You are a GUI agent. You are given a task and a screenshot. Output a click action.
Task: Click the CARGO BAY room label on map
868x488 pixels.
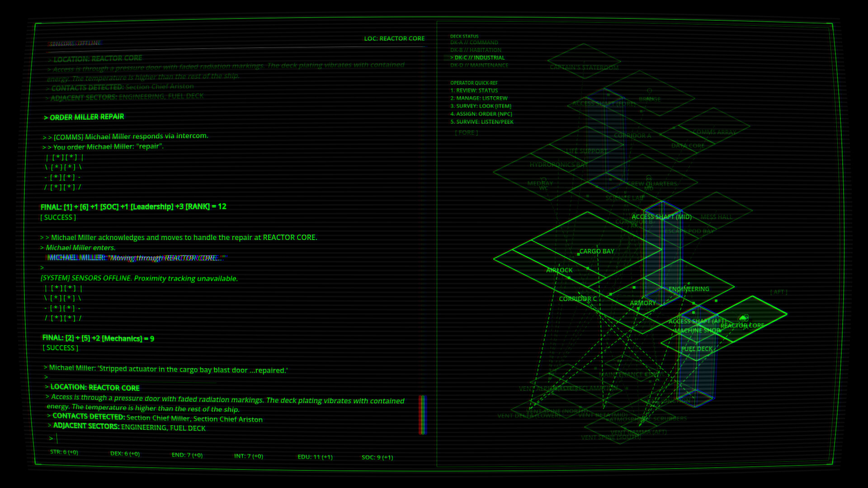point(597,251)
